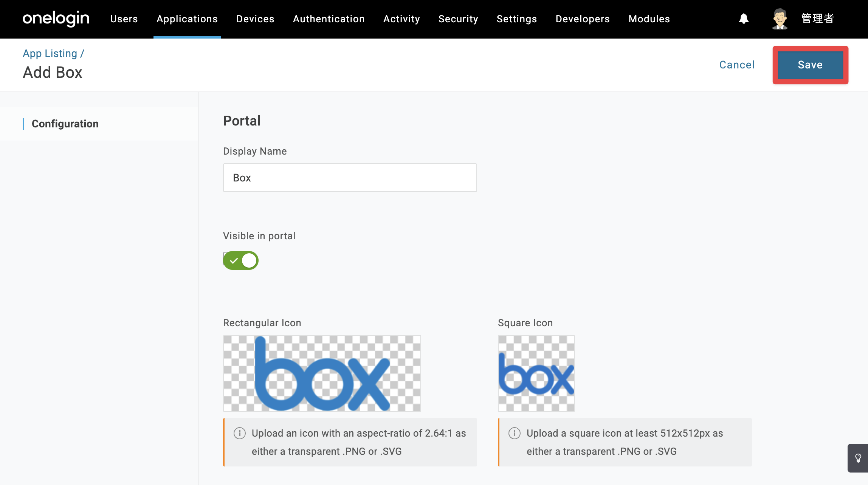Screen dimensions: 868x485
Task: Click the user avatar picture
Action: 780,19
